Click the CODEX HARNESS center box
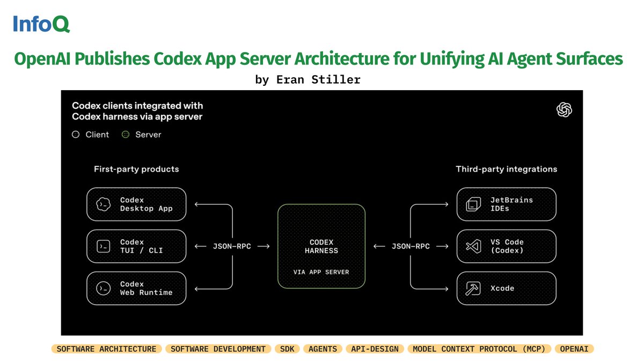Viewport: 644px width, 362px height. click(x=321, y=246)
